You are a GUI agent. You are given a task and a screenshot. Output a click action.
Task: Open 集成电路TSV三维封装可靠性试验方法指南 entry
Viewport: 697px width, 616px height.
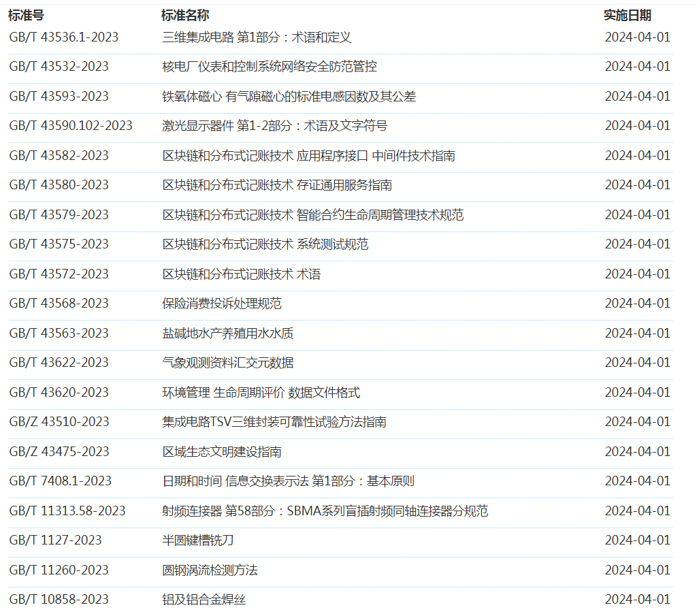pos(274,422)
